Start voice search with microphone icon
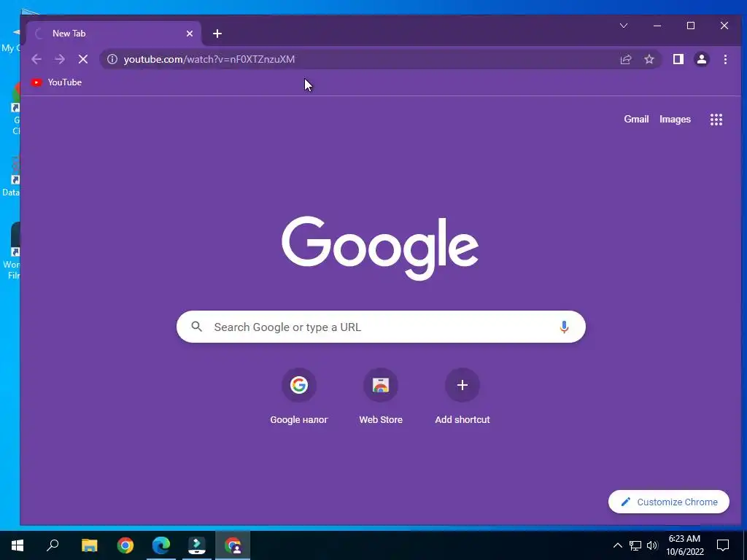Image resolution: width=747 pixels, height=560 pixels. point(564,327)
